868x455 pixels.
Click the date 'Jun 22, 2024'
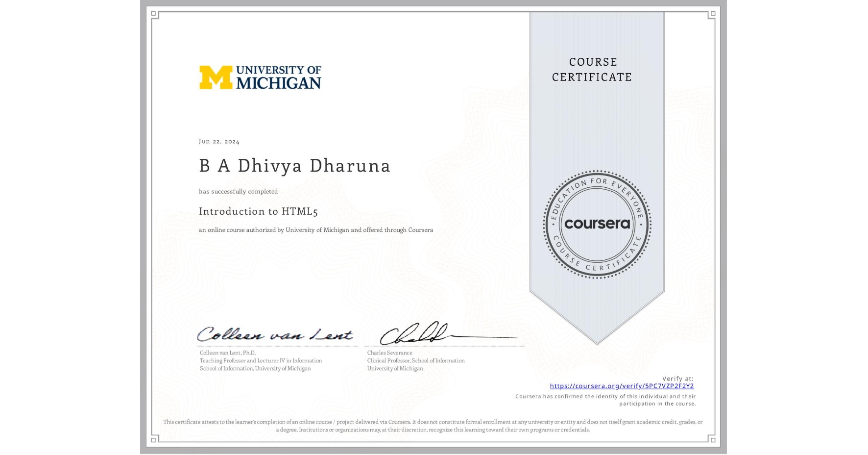pos(218,141)
